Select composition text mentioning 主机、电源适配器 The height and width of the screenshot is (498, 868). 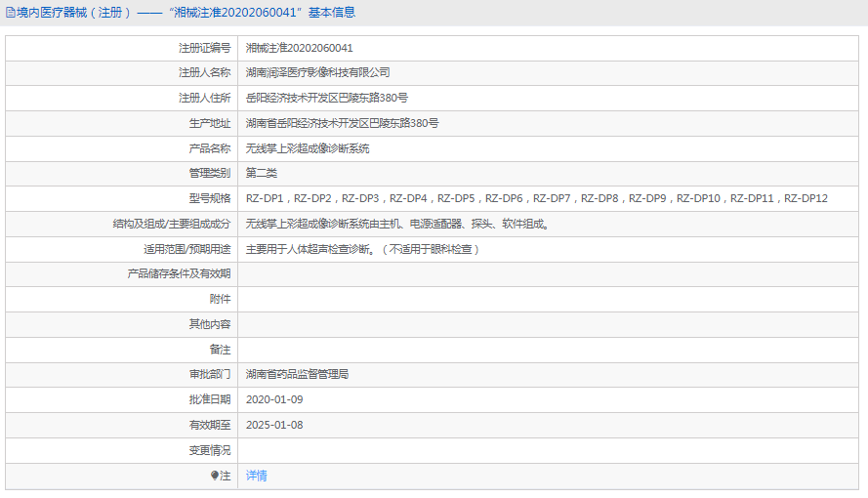click(x=397, y=225)
